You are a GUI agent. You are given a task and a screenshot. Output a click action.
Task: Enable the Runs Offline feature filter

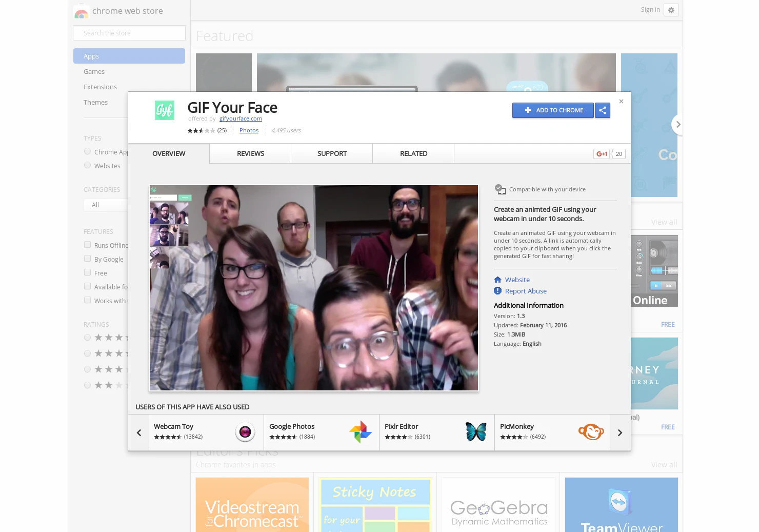coord(87,244)
